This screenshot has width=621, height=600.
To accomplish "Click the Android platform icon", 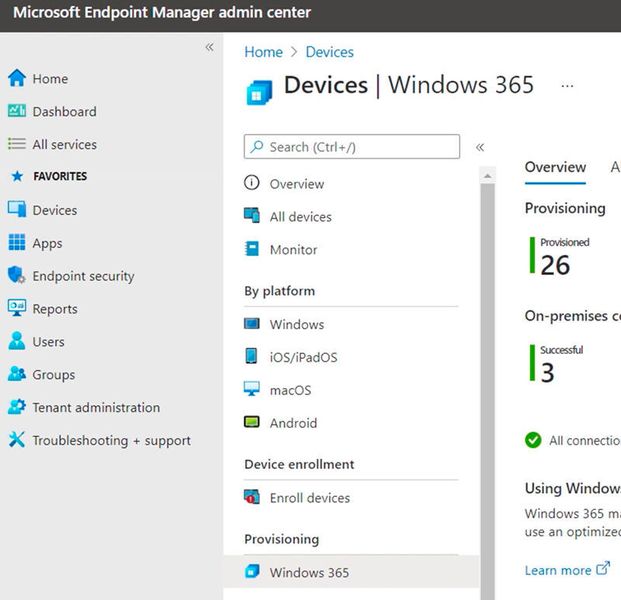I will tap(251, 422).
